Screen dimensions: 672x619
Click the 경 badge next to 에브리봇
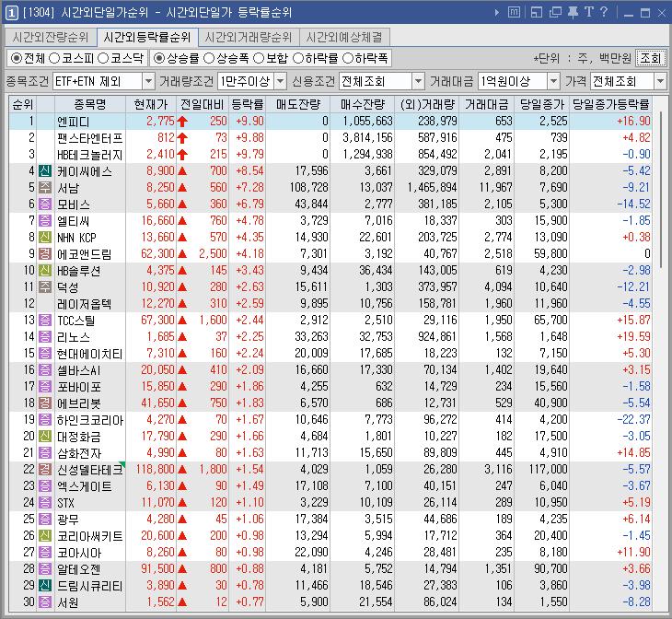(45, 403)
